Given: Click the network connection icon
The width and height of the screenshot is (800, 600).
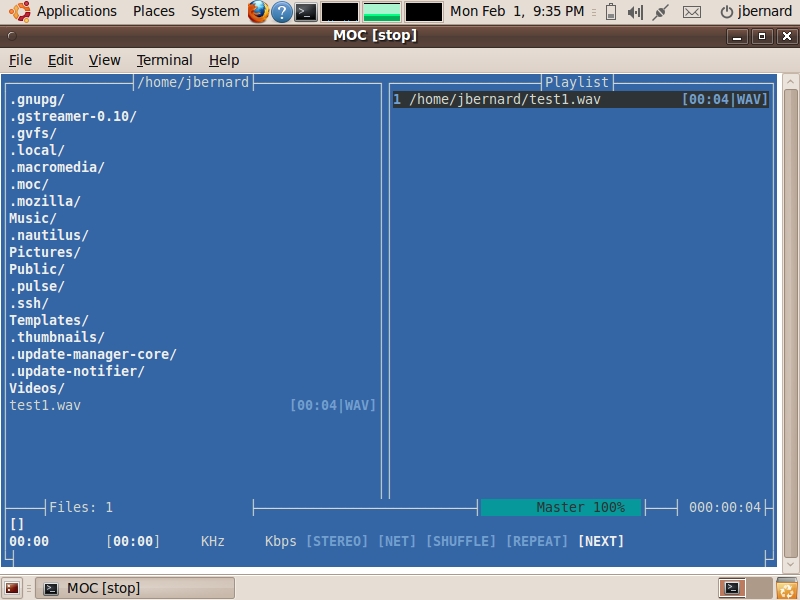Looking at the screenshot, I should click(660, 12).
